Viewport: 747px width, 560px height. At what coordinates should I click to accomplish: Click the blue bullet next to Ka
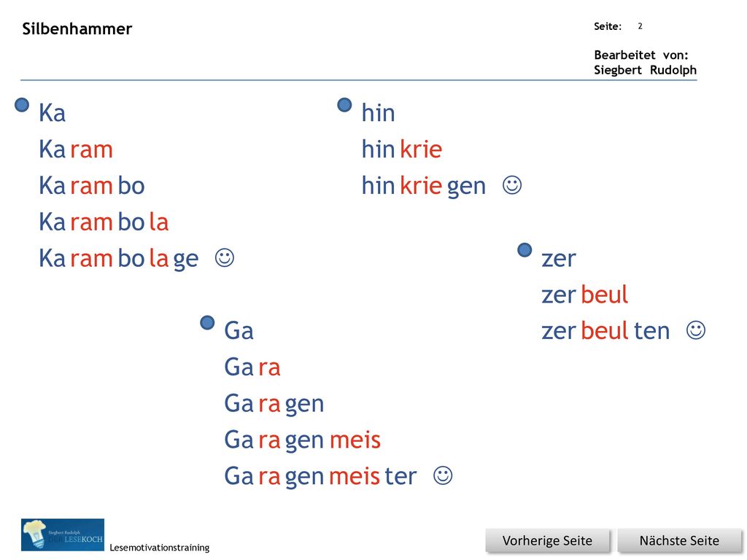pos(22,105)
